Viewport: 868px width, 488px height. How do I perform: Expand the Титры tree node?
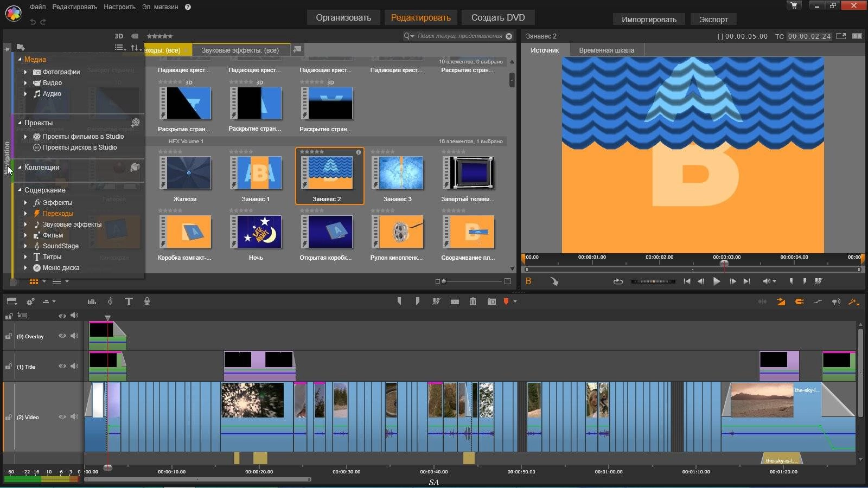(25, 257)
